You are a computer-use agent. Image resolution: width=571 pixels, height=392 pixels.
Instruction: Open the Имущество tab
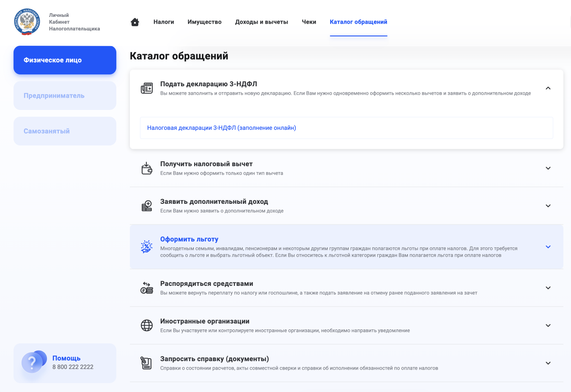205,22
